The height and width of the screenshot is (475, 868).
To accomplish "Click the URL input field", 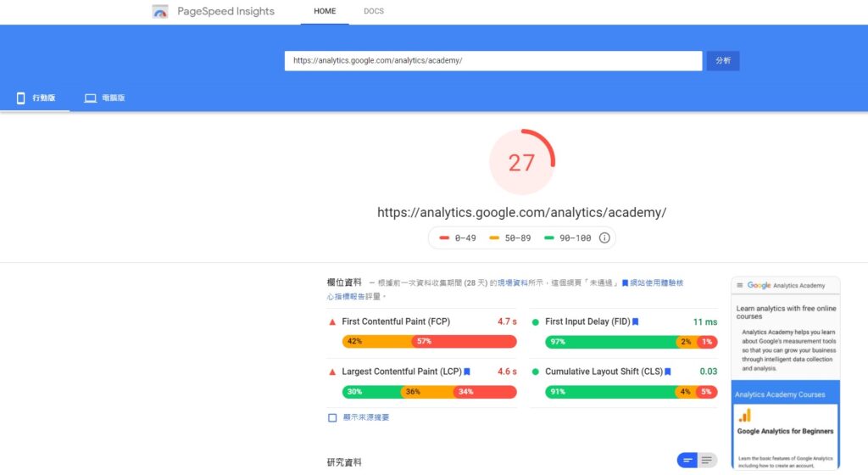I will pos(492,61).
